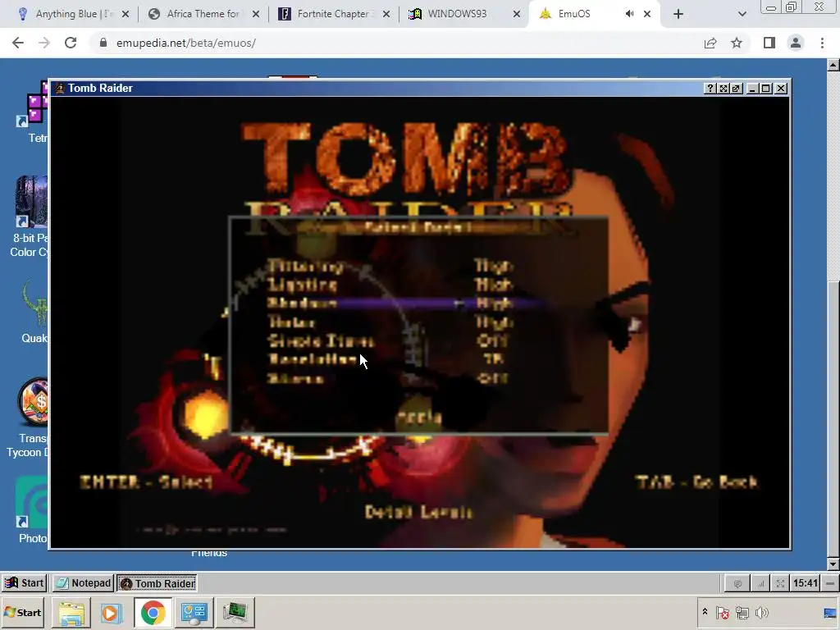Select the Filtering option row in game menu
This screenshot has width=840, height=630.
point(391,266)
